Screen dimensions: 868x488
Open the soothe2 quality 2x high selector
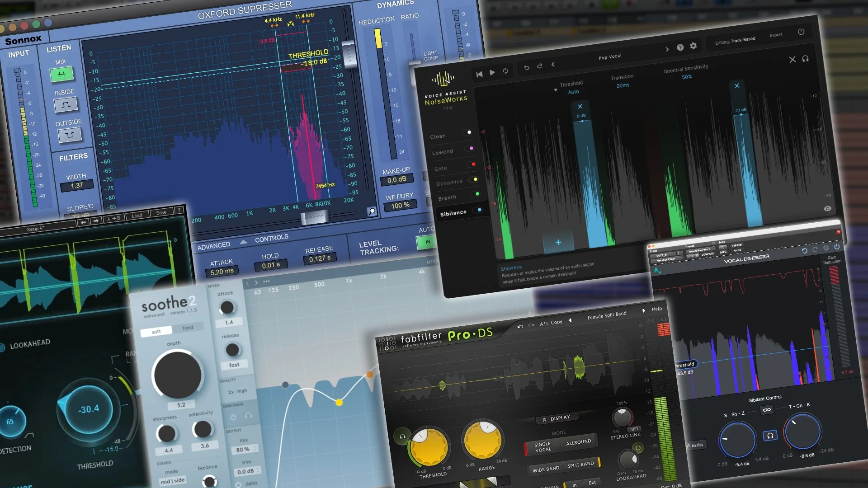(237, 391)
